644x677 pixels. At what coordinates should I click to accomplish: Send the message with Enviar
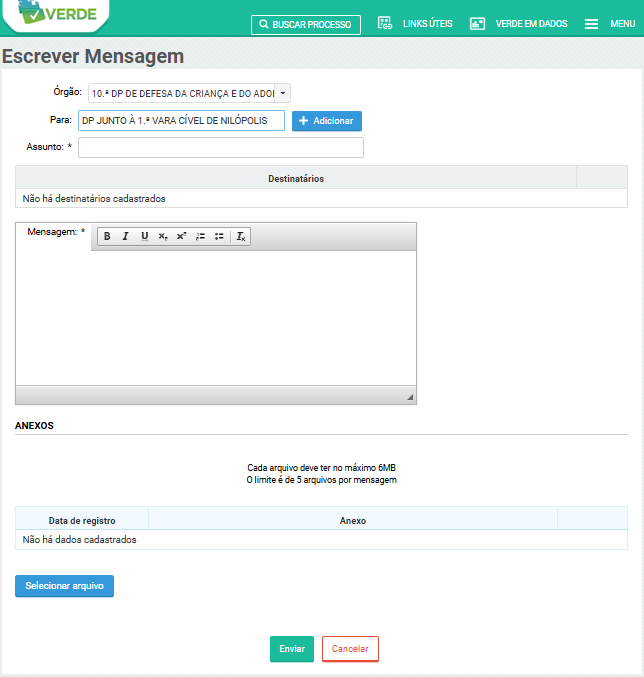[x=292, y=649]
